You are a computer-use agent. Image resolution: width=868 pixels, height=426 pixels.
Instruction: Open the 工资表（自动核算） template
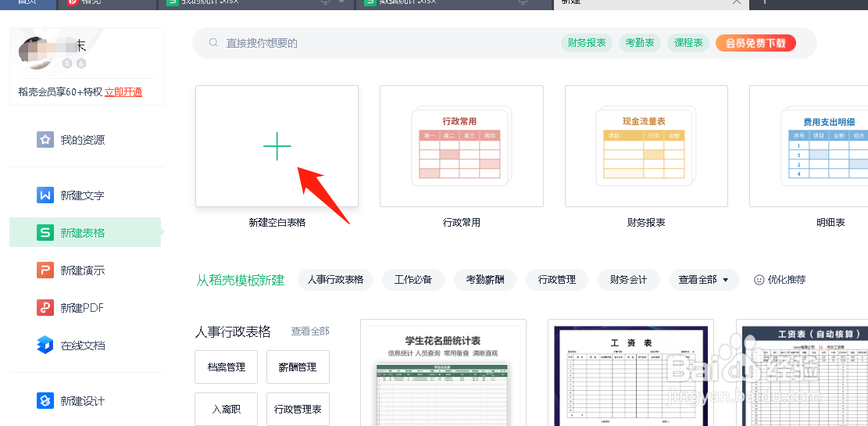click(802, 373)
